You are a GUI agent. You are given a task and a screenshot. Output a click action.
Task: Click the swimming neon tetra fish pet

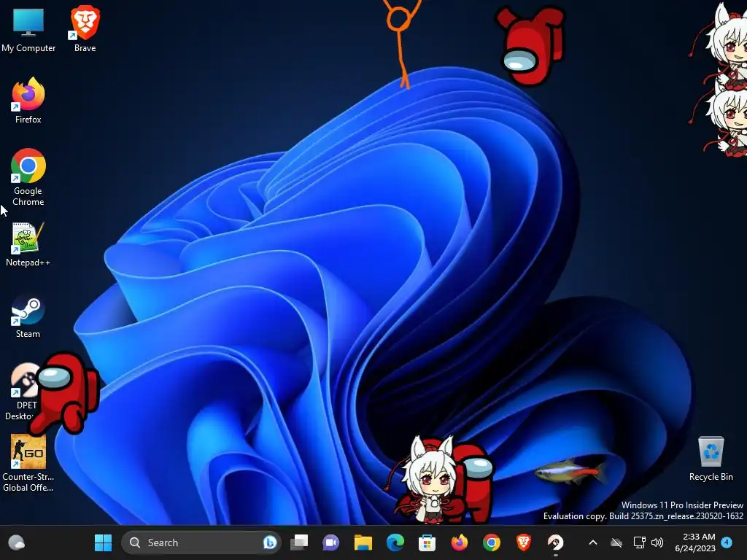click(570, 472)
